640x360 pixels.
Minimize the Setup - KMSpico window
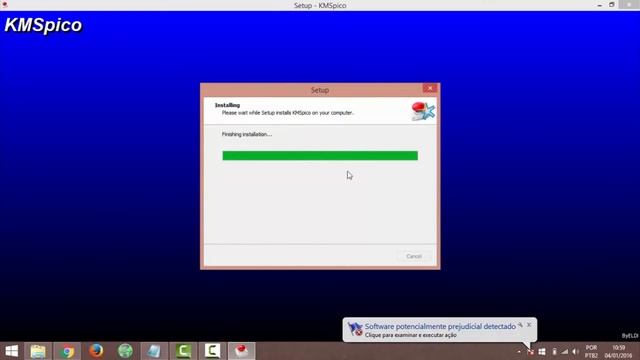(600, 5)
